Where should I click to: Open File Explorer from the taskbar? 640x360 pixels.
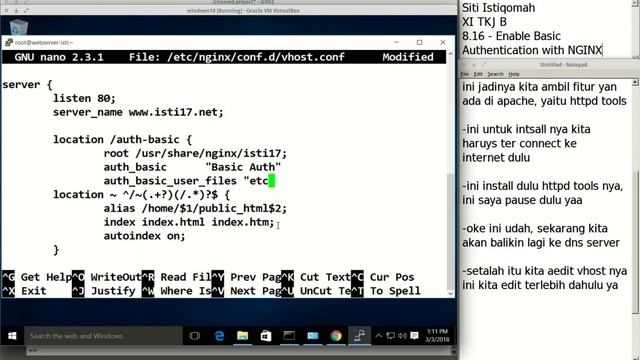coord(242,336)
